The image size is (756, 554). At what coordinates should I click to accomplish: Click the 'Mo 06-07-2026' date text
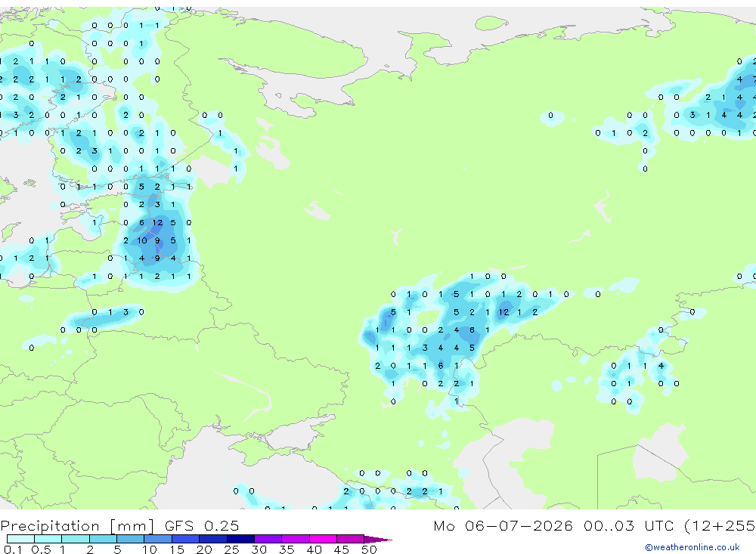tap(503, 525)
